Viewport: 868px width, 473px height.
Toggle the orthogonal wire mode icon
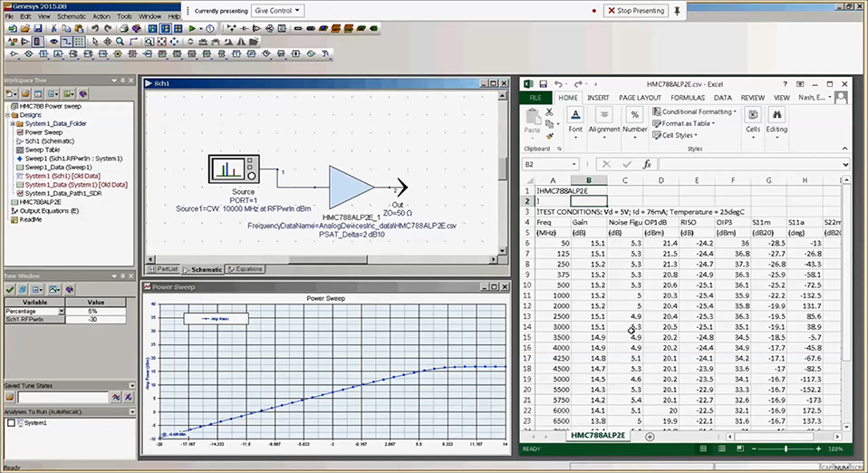click(x=66, y=42)
